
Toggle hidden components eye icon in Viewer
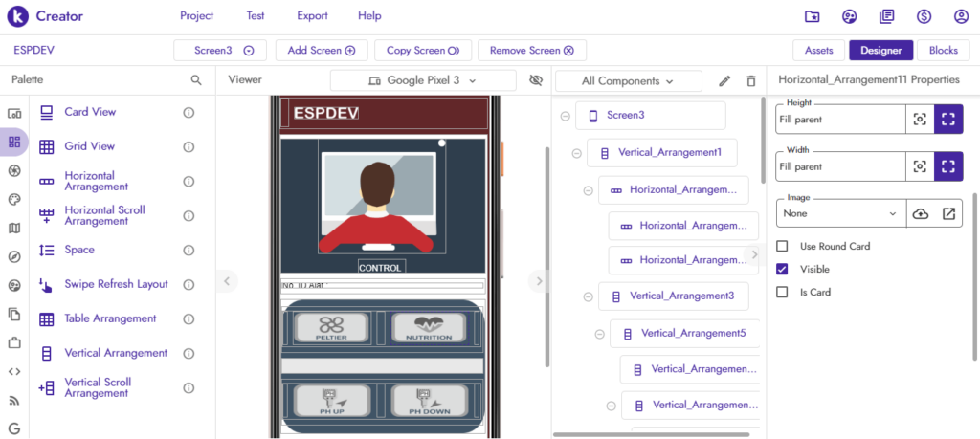pos(535,80)
